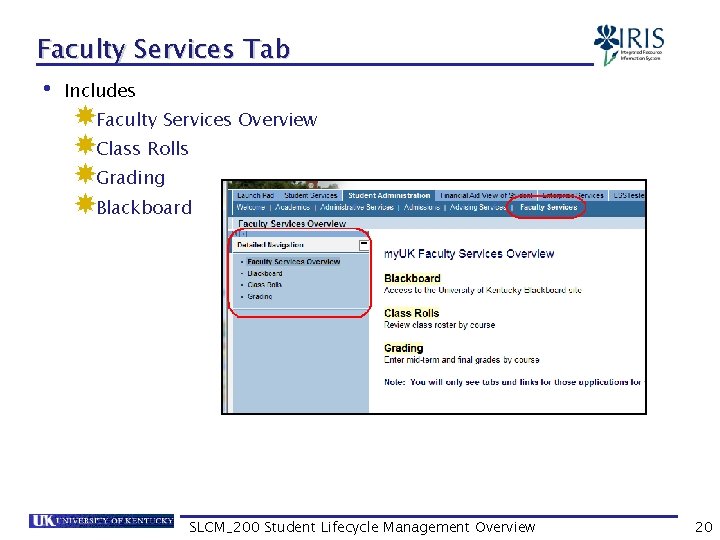The height and width of the screenshot is (540, 720).
Task: Click the 'Blackboard' slide bullet
Action: click(144, 207)
